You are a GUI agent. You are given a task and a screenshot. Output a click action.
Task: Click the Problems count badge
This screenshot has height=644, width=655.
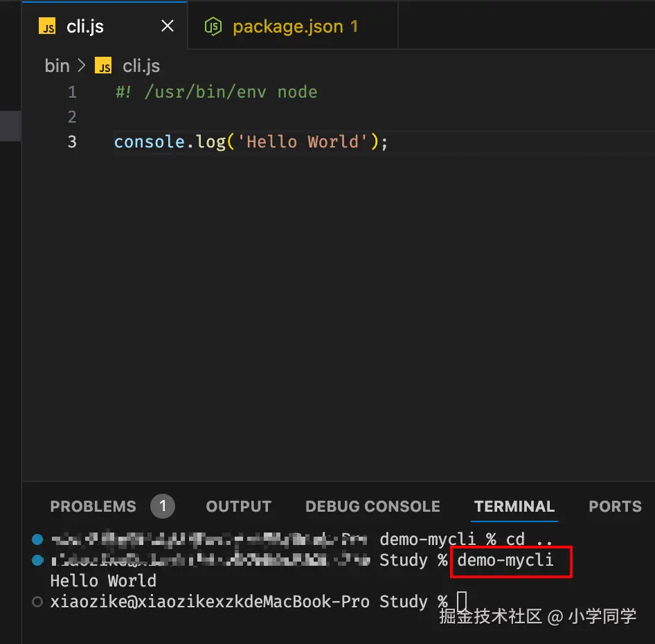tap(163, 506)
